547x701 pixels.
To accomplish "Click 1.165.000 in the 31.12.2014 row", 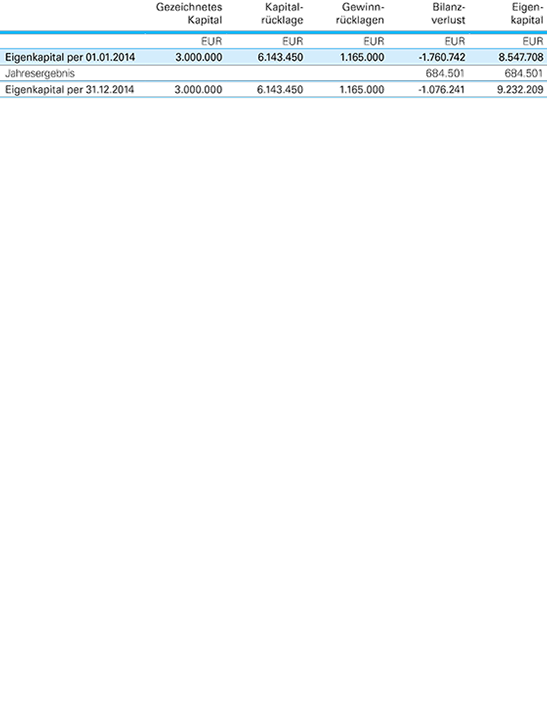I will 362,89.
